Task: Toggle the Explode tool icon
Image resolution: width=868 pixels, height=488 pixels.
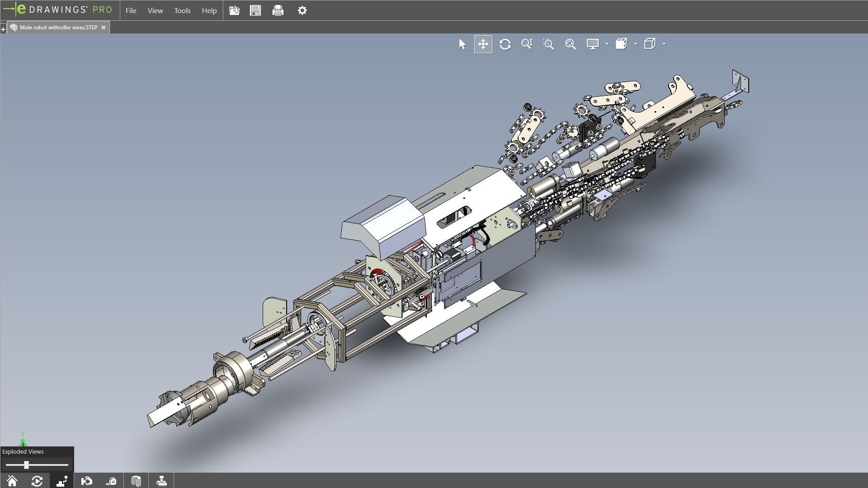Action: tap(62, 481)
